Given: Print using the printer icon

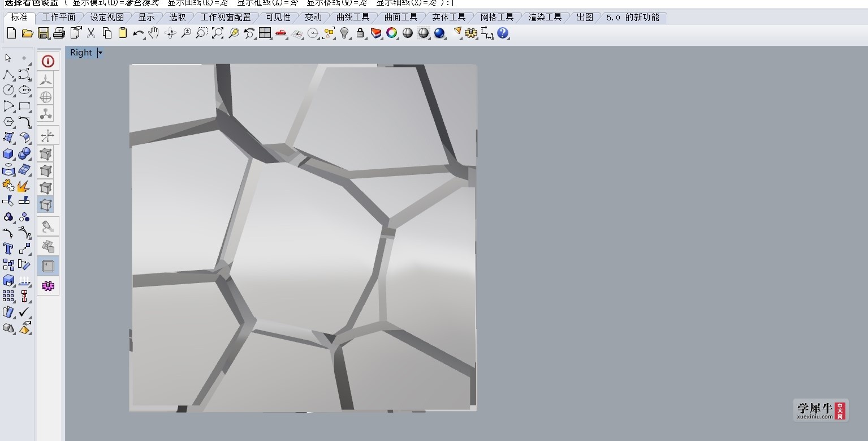Looking at the screenshot, I should [59, 33].
